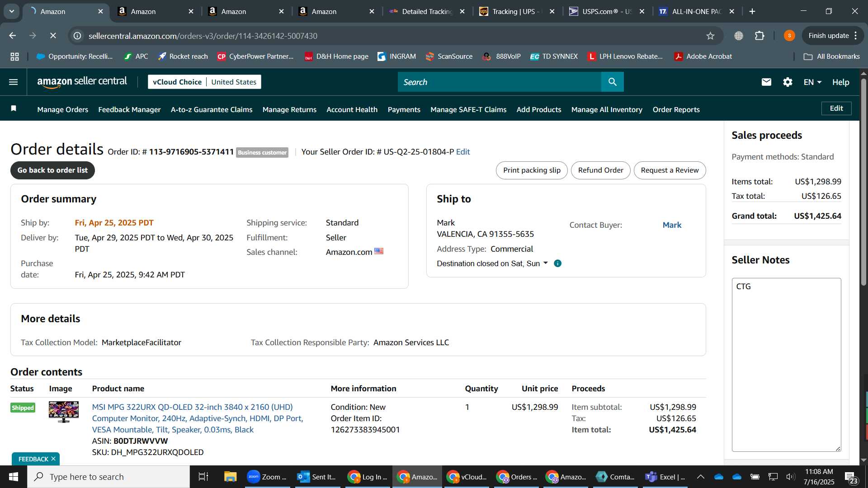This screenshot has height=488, width=868.
Task: Expand Destination closed on Sat, Sun dropdown
Action: pyautogui.click(x=492, y=263)
